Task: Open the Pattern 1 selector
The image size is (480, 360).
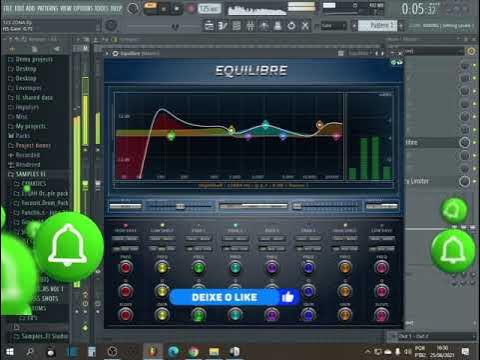Action: [x=378, y=26]
